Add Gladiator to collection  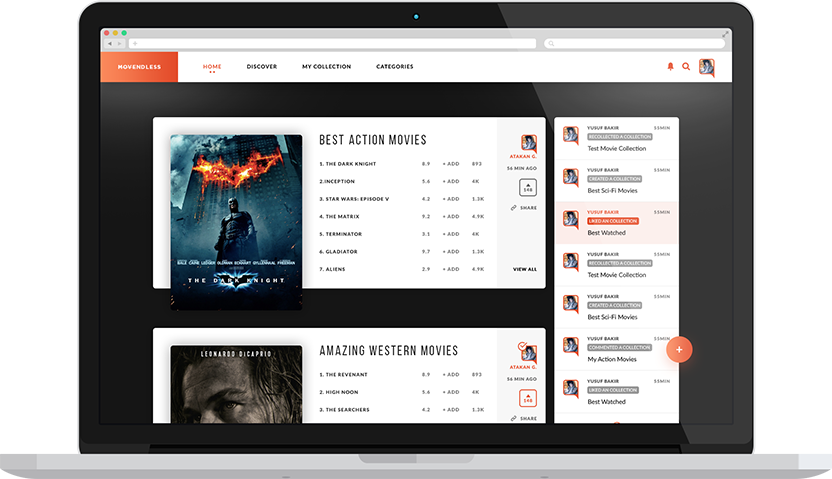point(451,251)
